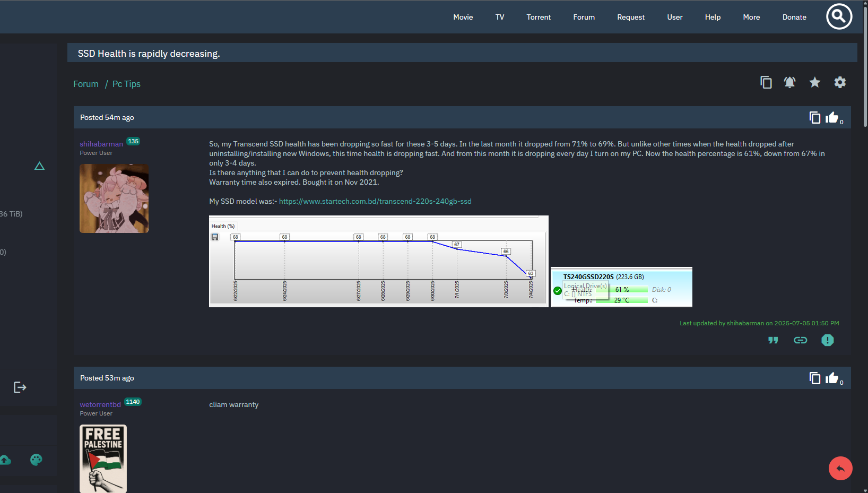The image size is (868, 493).
Task: Click the "Posted 53m ago" timestamp
Action: tap(107, 378)
